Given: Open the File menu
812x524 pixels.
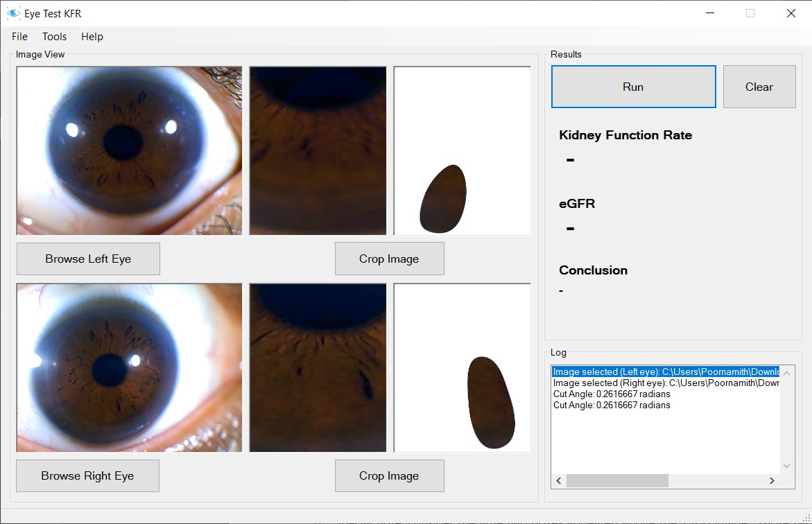Looking at the screenshot, I should pyautogui.click(x=19, y=37).
